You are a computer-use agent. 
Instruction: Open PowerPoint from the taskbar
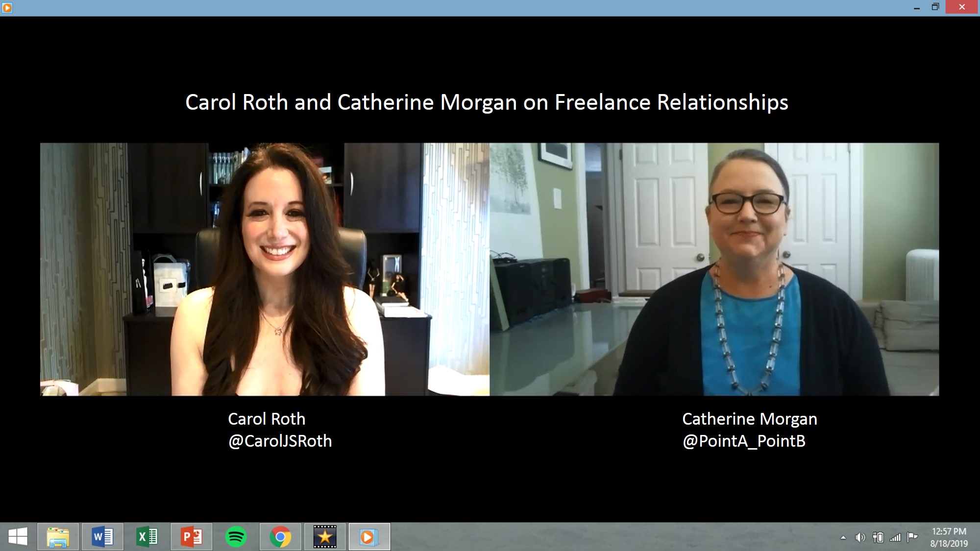pos(192,537)
